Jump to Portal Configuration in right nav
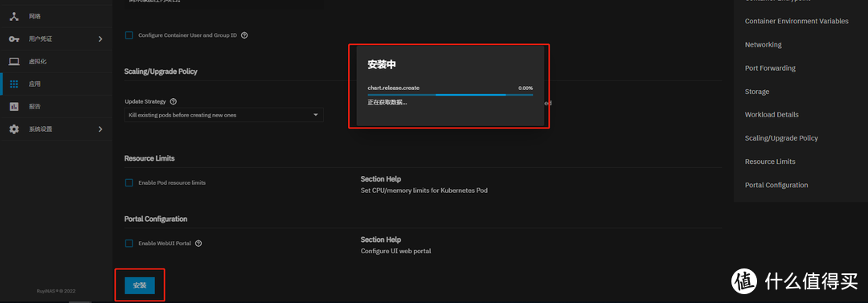 point(776,185)
